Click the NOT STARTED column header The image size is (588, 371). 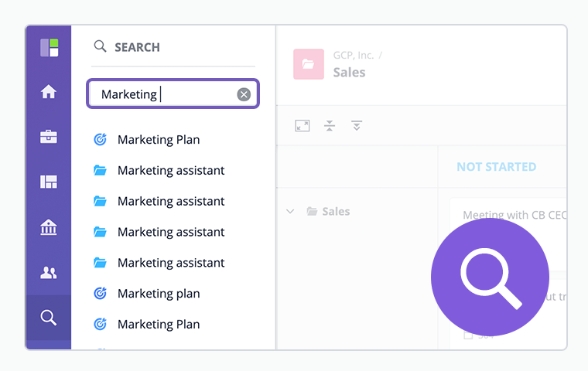point(496,167)
